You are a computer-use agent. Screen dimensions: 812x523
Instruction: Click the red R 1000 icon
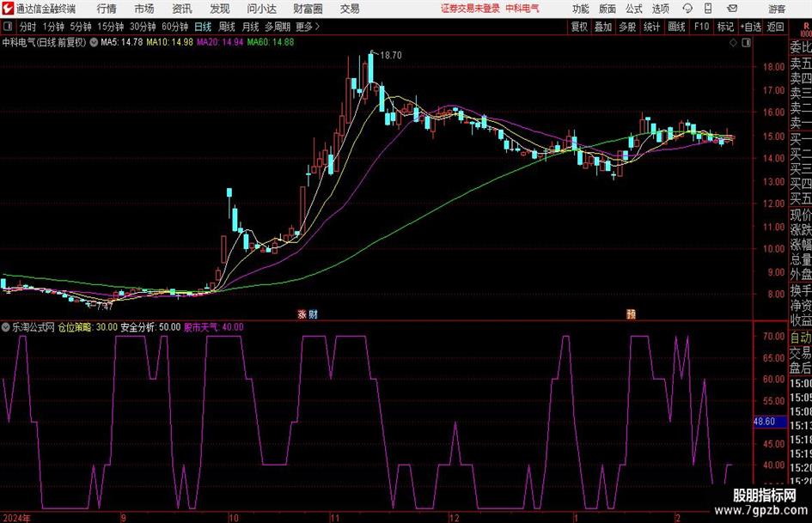coord(806,29)
